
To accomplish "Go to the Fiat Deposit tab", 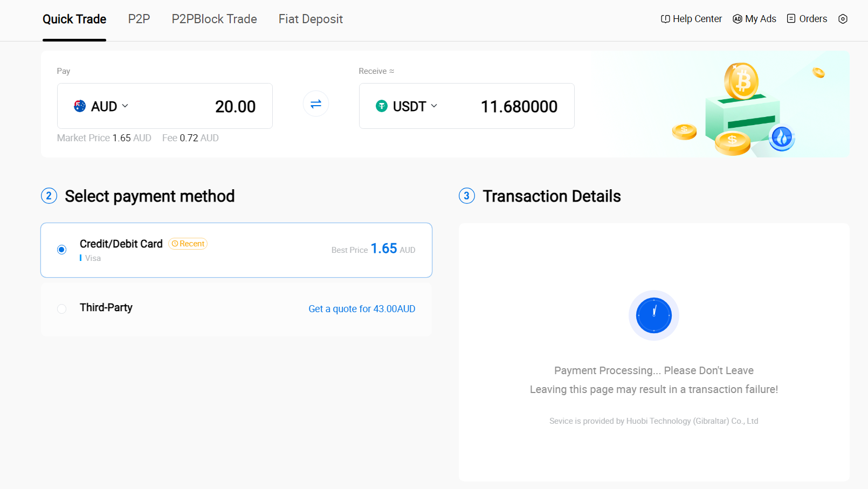I will tap(311, 19).
